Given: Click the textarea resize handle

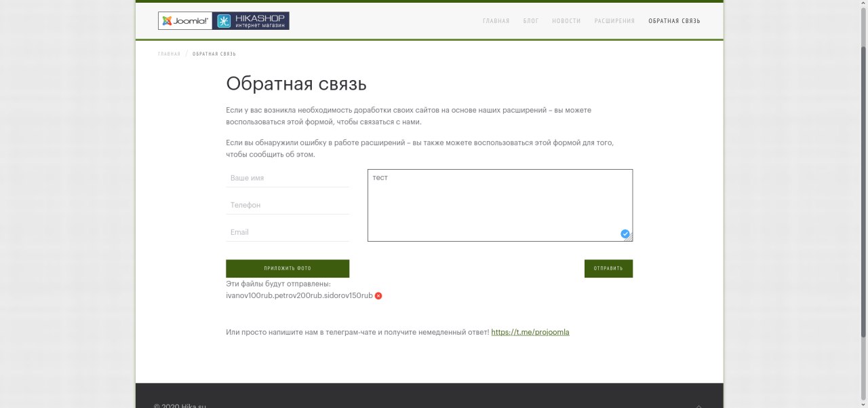Looking at the screenshot, I should 629,238.
